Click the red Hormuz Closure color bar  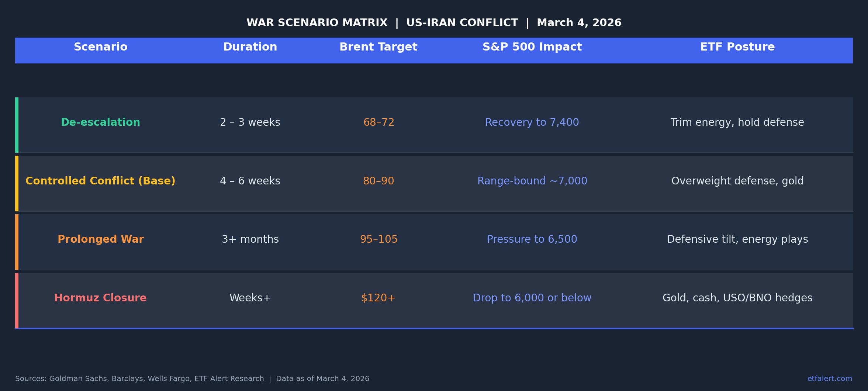[x=17, y=301]
